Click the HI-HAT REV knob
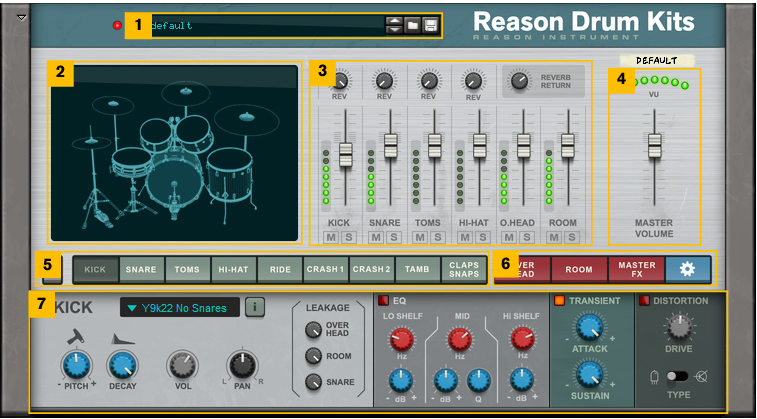The width and height of the screenshot is (757, 419). pos(473,80)
